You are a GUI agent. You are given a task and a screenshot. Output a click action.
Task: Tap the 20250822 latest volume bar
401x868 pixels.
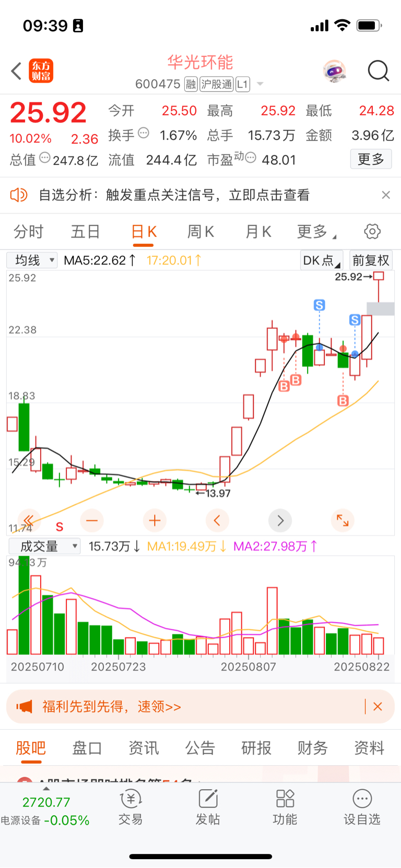click(x=379, y=646)
